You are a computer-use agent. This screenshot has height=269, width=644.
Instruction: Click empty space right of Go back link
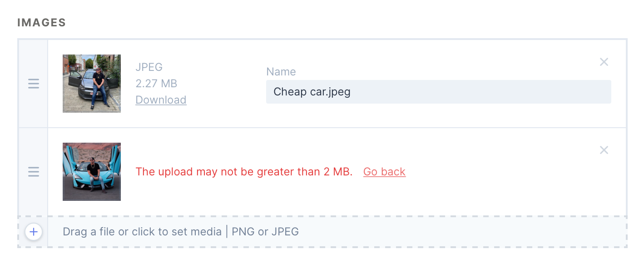point(500,172)
